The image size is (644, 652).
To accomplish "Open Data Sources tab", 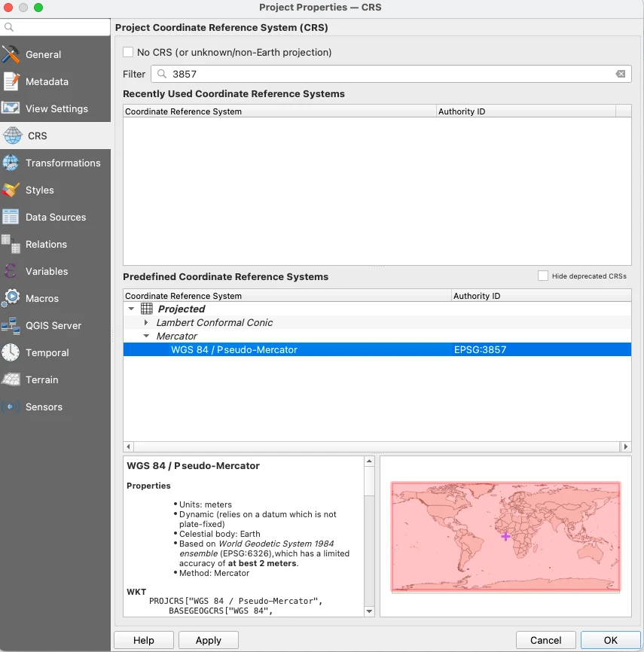I will coord(55,217).
